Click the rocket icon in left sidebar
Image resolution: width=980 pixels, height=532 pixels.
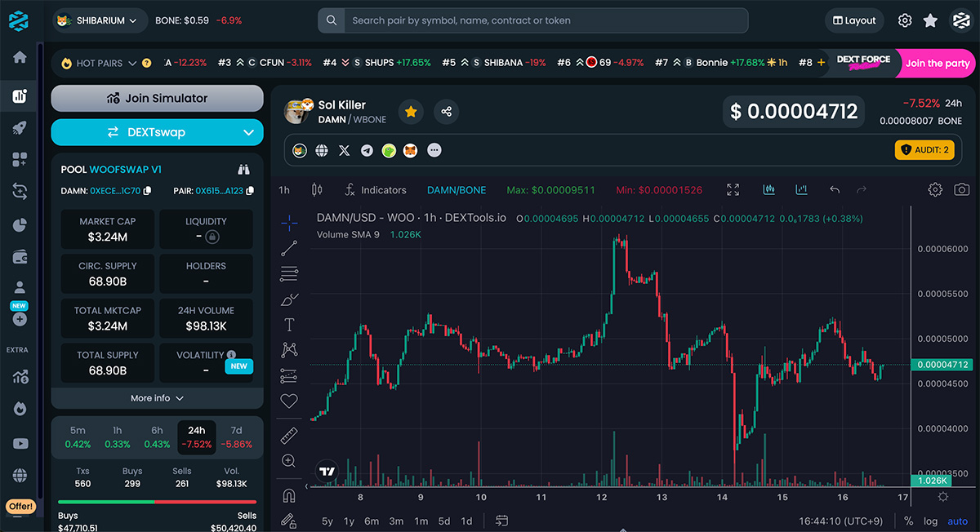[x=20, y=128]
